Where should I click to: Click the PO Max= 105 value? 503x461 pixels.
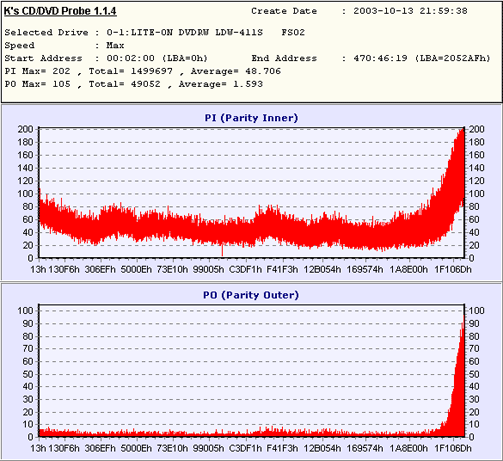[37, 84]
